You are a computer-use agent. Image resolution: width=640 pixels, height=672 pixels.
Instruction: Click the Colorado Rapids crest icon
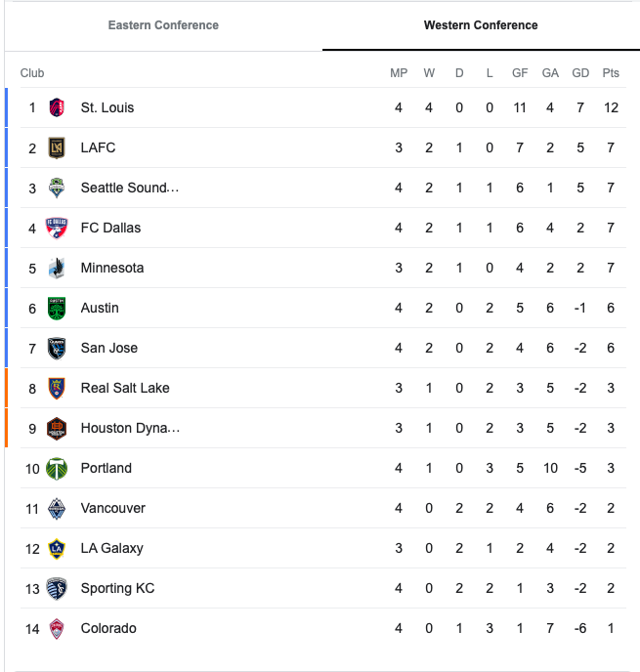(x=57, y=629)
